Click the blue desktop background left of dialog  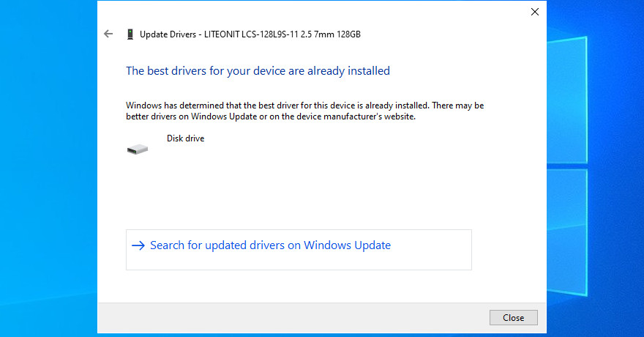point(48,164)
